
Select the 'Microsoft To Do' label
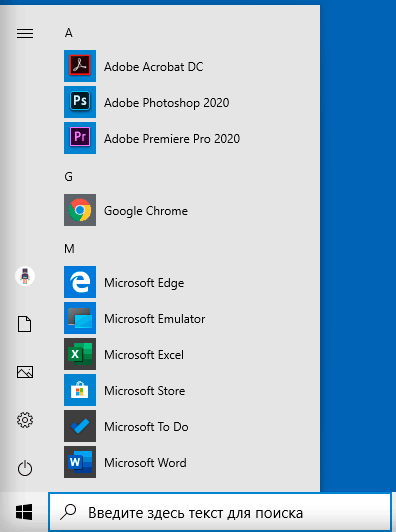click(146, 426)
